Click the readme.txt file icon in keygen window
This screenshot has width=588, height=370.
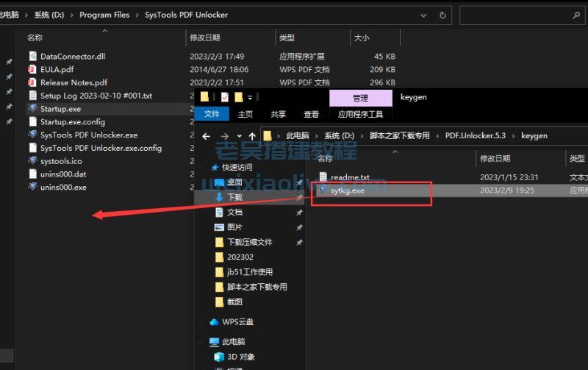tap(323, 177)
